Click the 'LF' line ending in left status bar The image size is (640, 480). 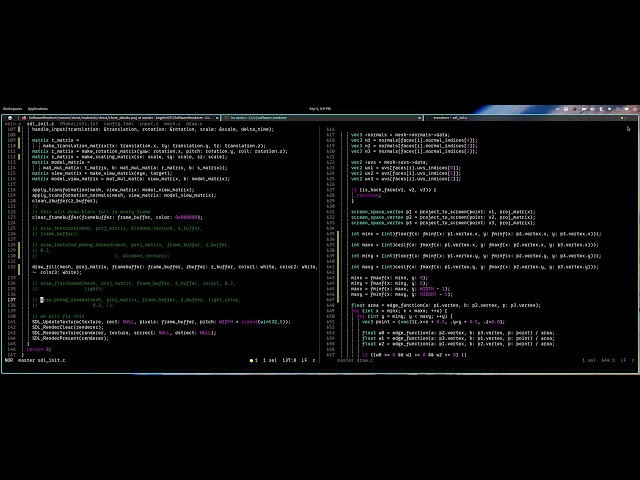point(304,360)
